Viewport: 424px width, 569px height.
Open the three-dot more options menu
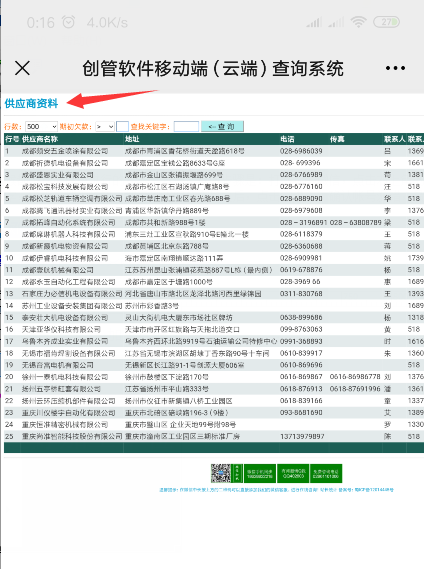tap(395, 68)
